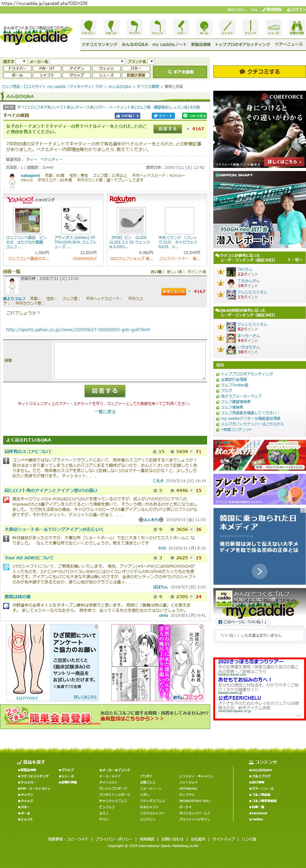Open 新製品情報 menu item
Image resolution: width=306 pixels, height=868 pixels.
(201, 44)
